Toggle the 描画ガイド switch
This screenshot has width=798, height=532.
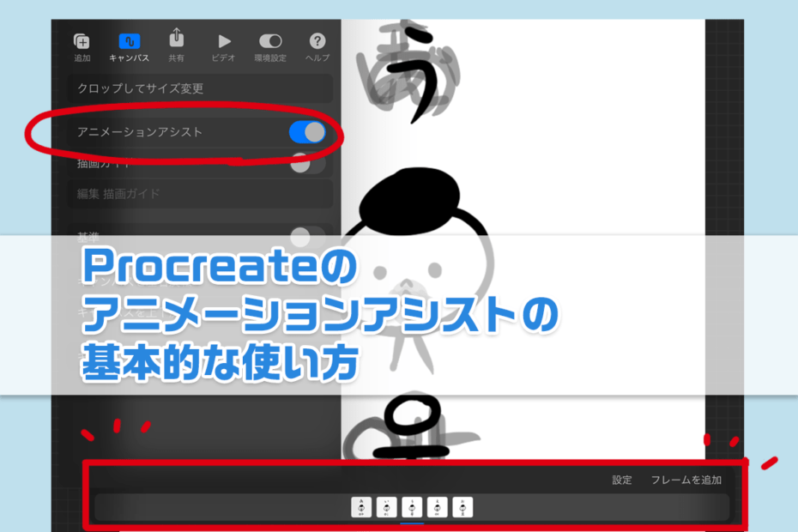pos(307,164)
